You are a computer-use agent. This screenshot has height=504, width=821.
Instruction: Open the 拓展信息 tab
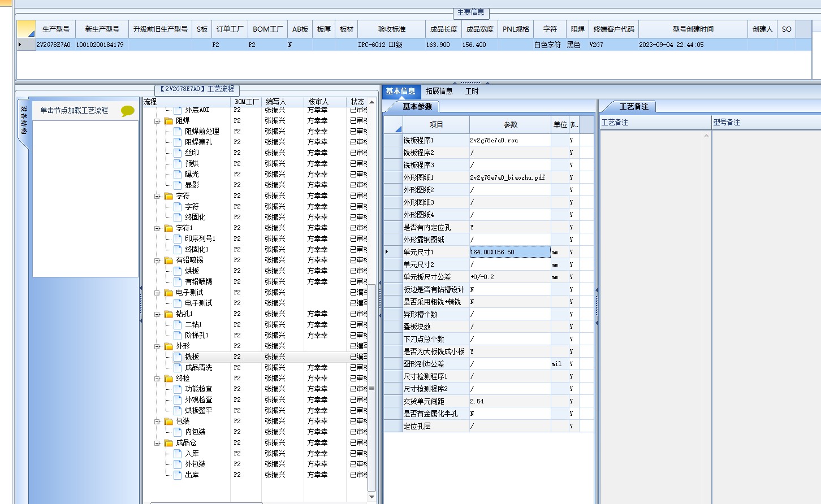439,91
